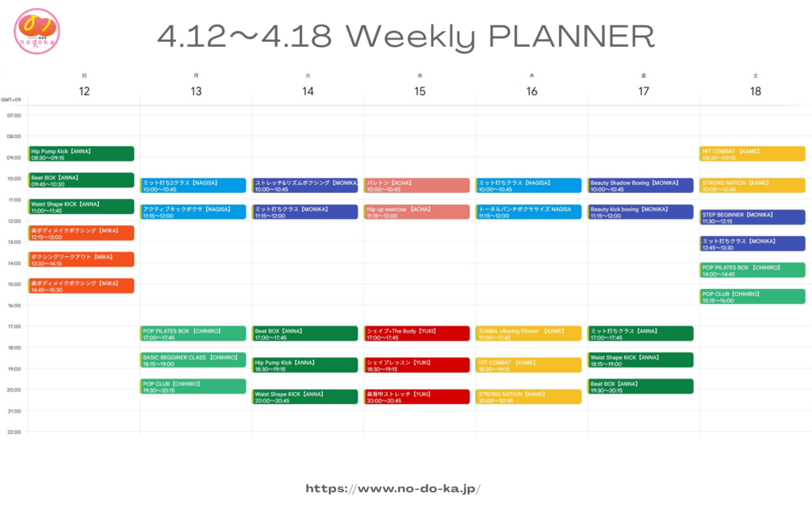The width and height of the screenshot is (812, 508).
Task: Open the BASIC BEGGINER CLASS CHIHIRO event
Action: coord(193,360)
